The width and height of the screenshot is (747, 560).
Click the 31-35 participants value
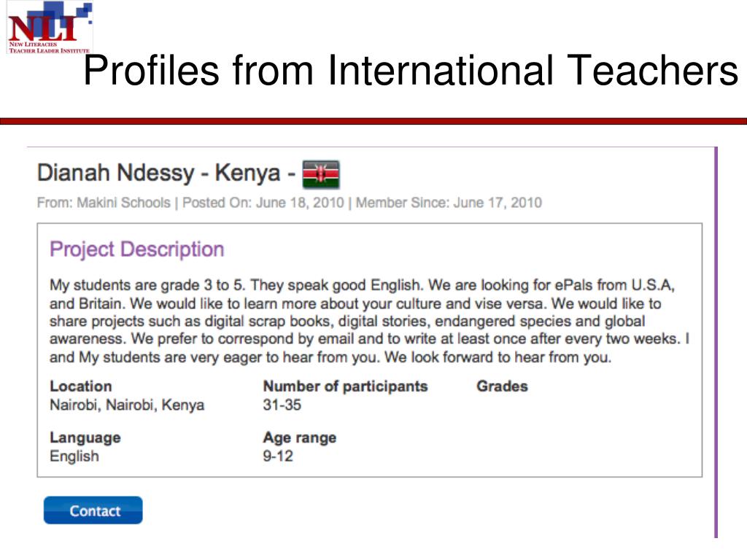click(282, 405)
